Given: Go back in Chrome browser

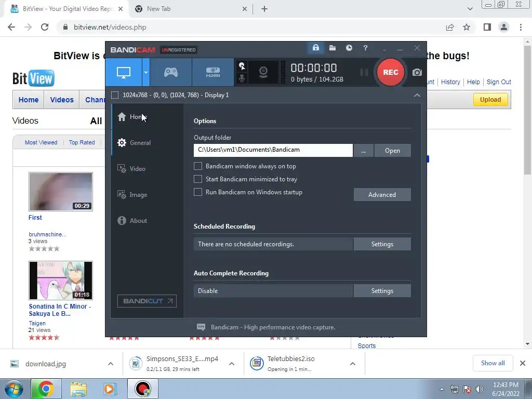Looking at the screenshot, I should [11, 27].
